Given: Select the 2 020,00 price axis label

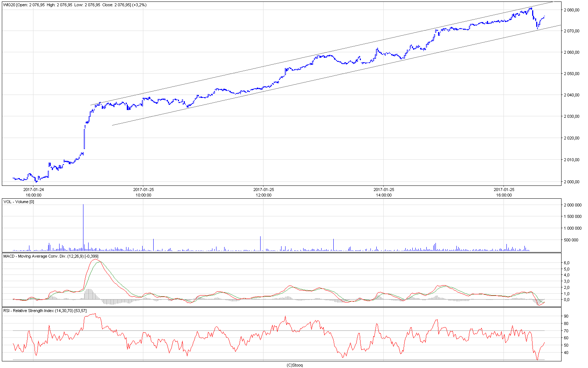Looking at the screenshot, I should 571,138.
